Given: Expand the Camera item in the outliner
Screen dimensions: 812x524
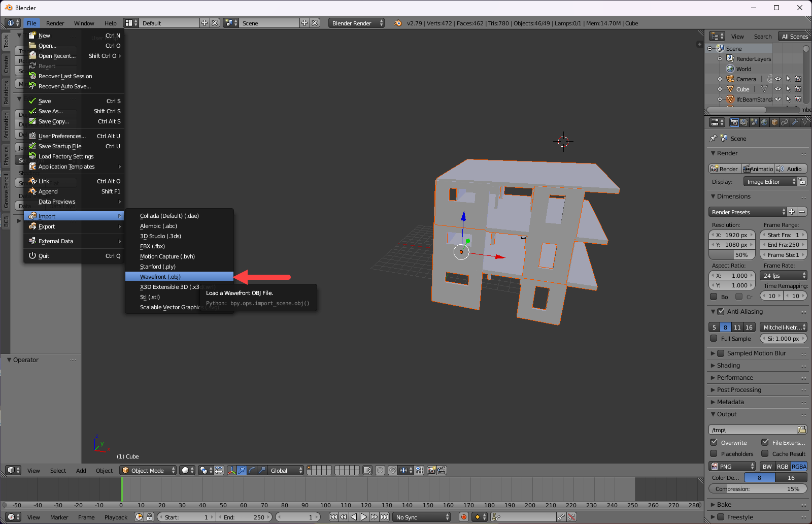Looking at the screenshot, I should (x=720, y=79).
